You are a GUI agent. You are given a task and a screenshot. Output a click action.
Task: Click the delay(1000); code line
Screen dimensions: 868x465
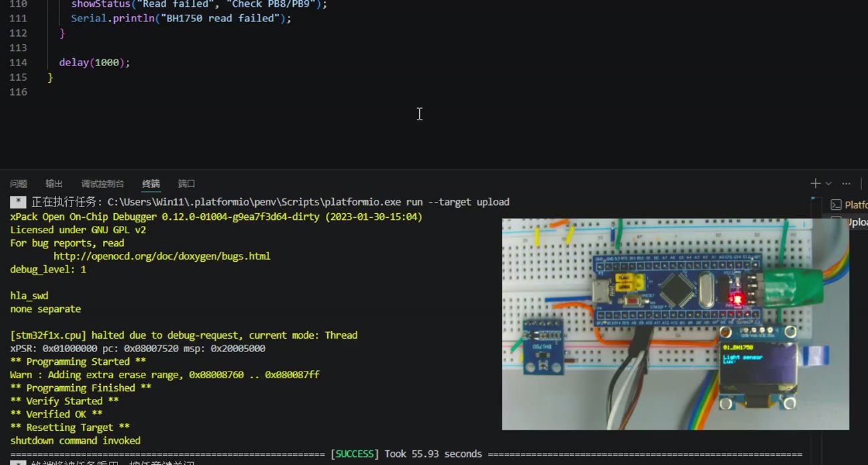click(x=94, y=62)
